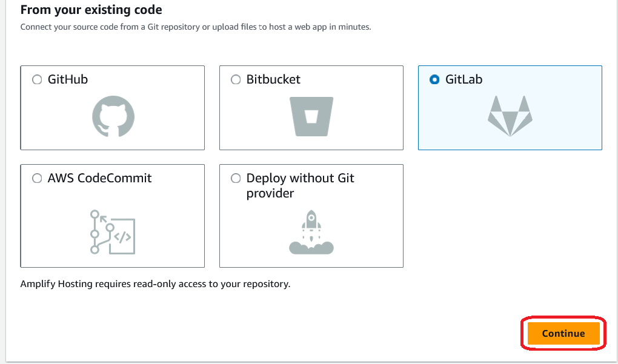Toggle the GitLab radio button

434,79
